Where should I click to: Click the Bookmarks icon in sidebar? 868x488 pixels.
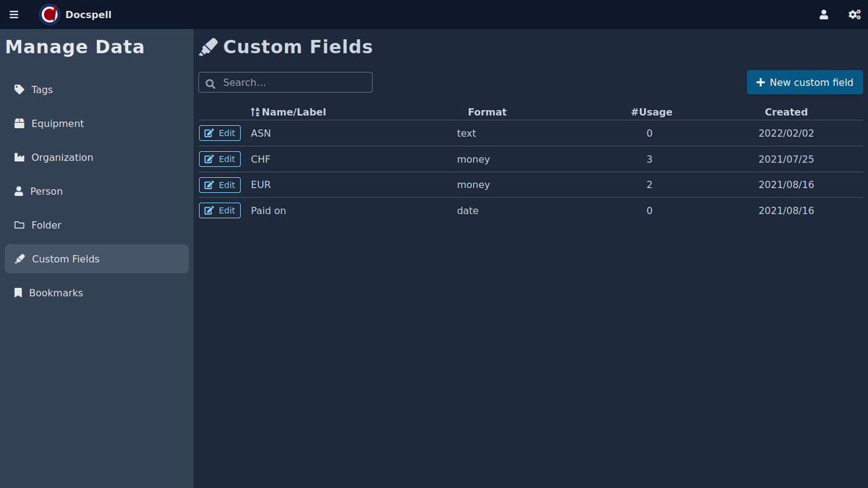19,293
